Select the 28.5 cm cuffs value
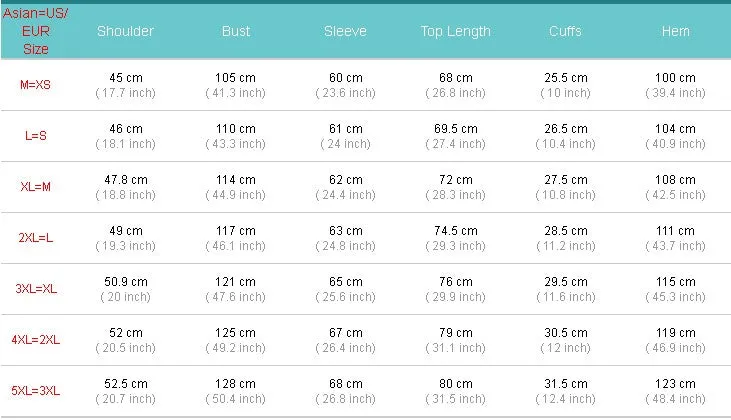Viewport: 731px width, 420px height. [x=565, y=231]
